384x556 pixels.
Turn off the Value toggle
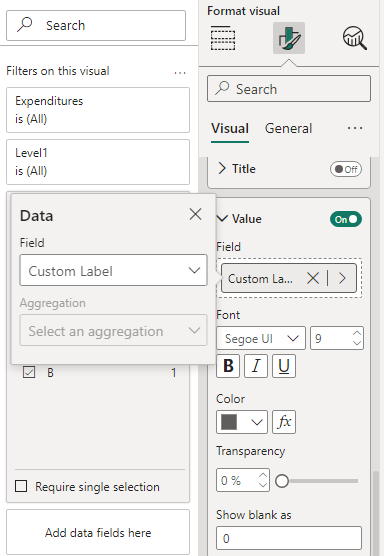(x=346, y=219)
